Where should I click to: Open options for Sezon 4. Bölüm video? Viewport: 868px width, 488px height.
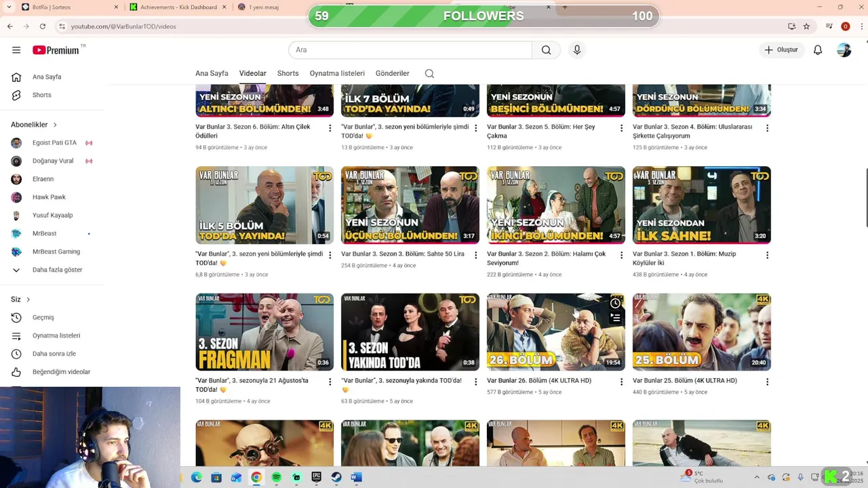767,128
